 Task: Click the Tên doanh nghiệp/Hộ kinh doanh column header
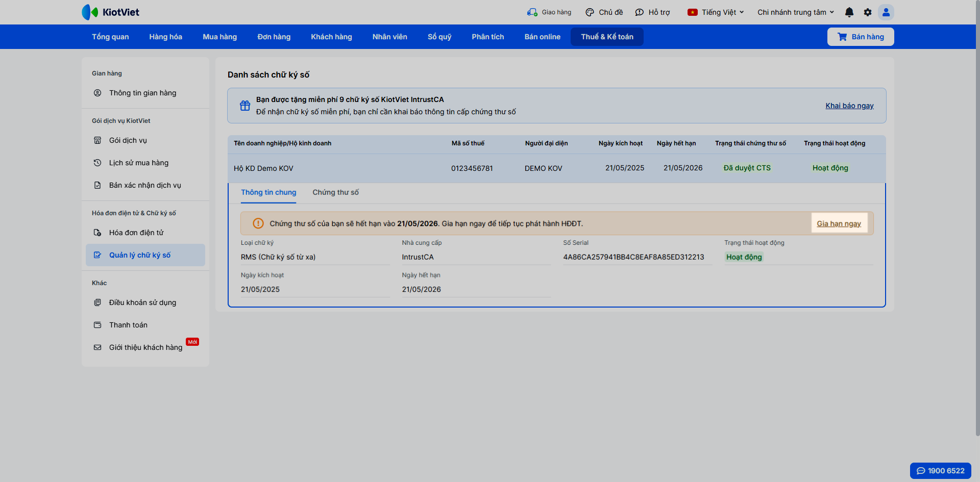coord(283,143)
